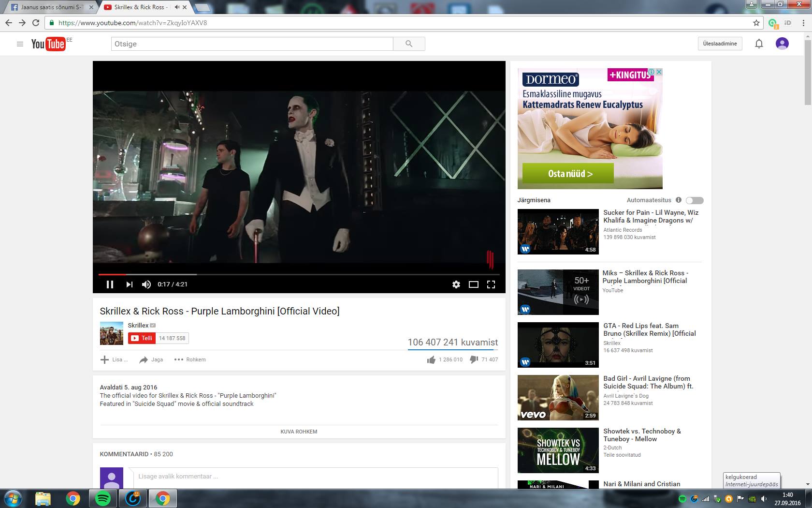The height and width of the screenshot is (508, 812).
Task: Like the video with thumbs up
Action: point(431,359)
